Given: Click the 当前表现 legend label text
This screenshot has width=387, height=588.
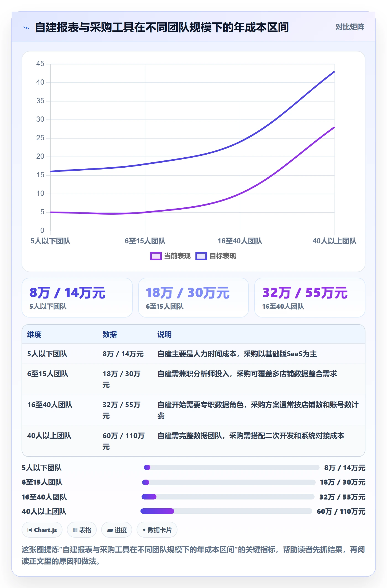Looking at the screenshot, I should click(x=177, y=256).
